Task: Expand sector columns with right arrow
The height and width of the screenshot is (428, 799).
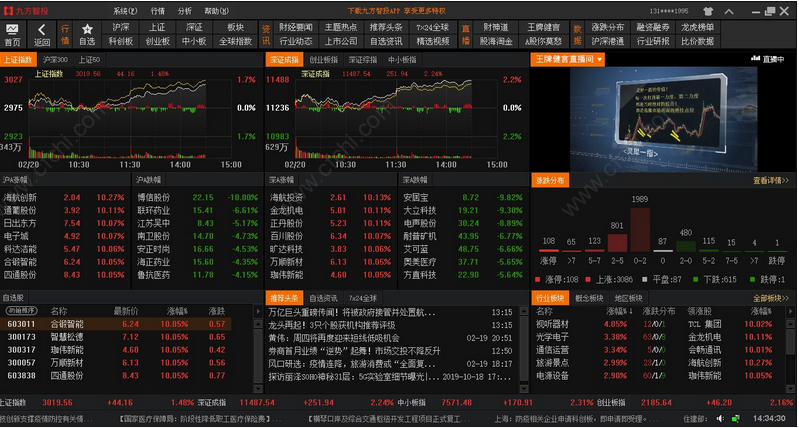Action: [x=788, y=311]
